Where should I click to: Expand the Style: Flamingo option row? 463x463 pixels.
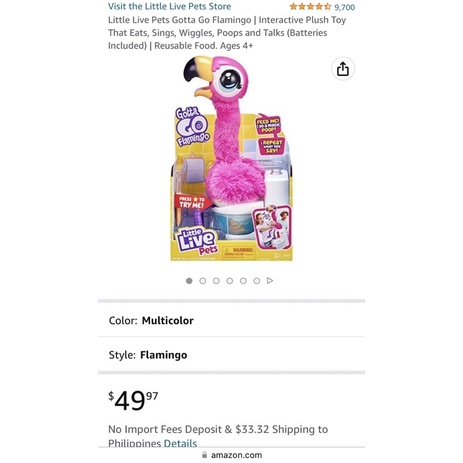[231, 355]
